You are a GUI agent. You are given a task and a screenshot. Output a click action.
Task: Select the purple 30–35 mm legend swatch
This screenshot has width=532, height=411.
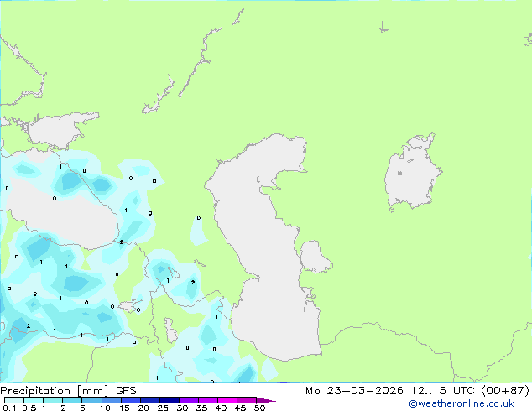pos(188,400)
